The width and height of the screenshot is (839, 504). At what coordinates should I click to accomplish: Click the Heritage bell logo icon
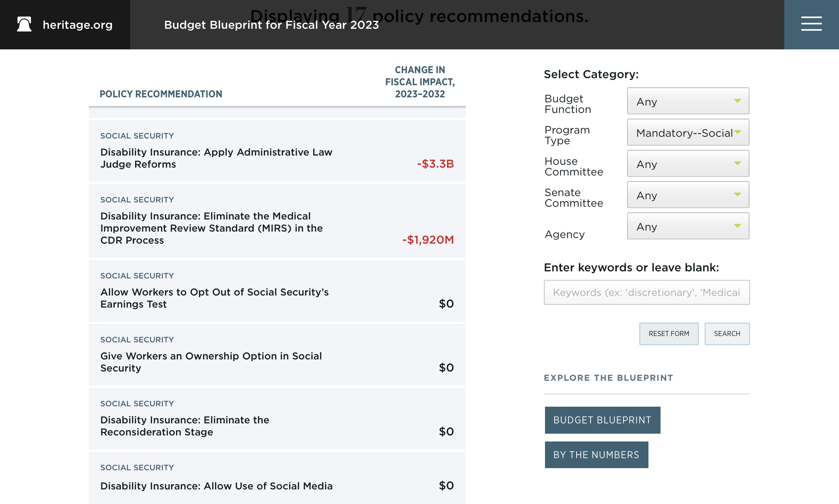point(24,25)
